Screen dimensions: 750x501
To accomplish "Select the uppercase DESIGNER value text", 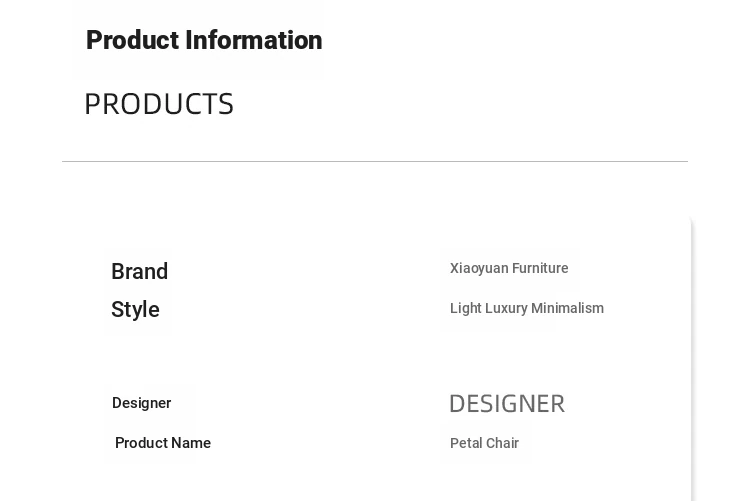I will tap(507, 404).
